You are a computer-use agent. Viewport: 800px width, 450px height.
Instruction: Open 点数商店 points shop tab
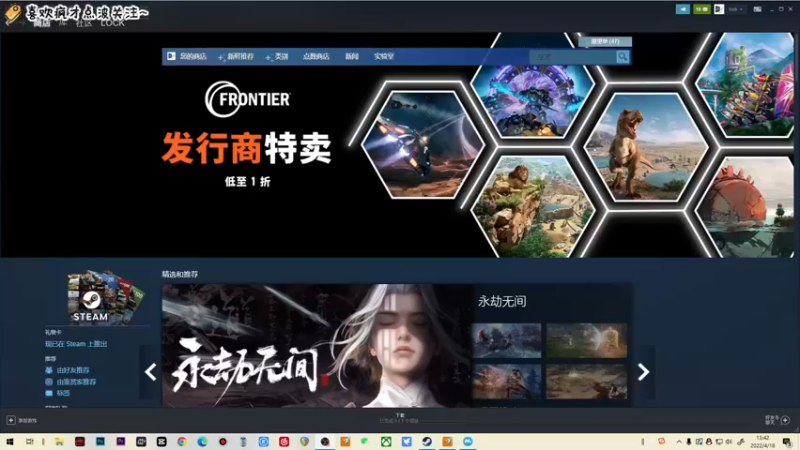[x=316, y=57]
